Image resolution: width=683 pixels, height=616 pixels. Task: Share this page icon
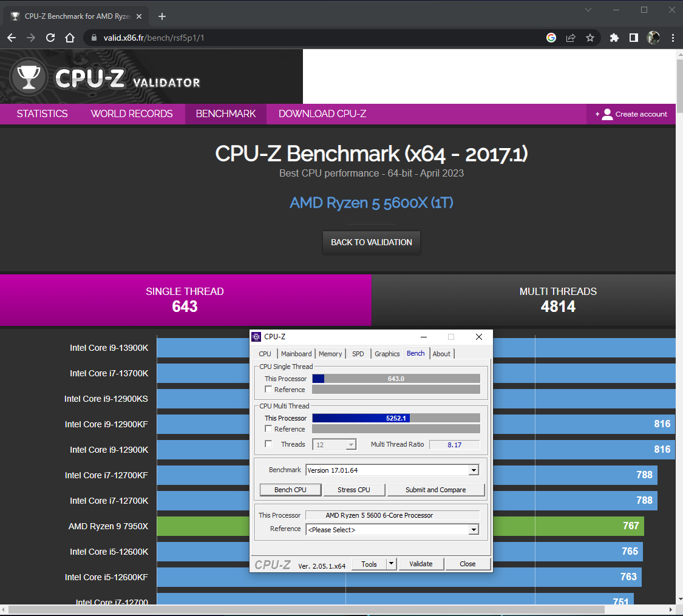click(571, 38)
